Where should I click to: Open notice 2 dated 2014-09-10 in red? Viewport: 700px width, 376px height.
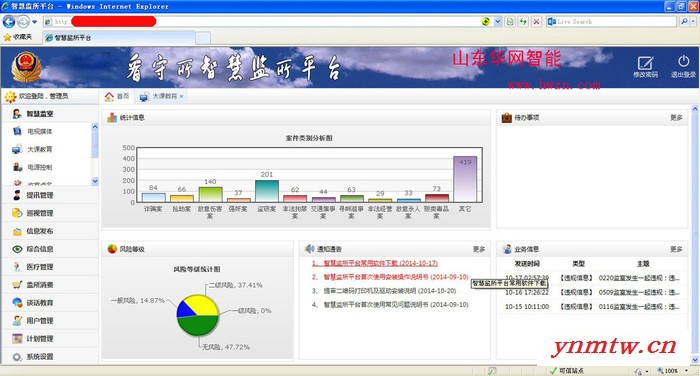[390, 277]
